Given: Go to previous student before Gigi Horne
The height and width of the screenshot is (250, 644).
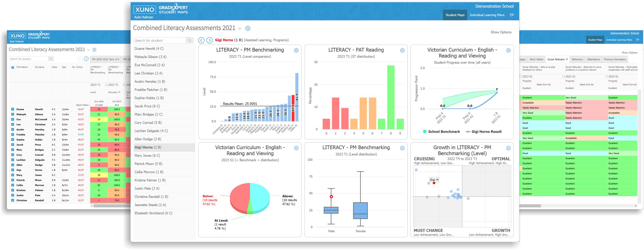Looking at the screenshot, I should [201, 40].
